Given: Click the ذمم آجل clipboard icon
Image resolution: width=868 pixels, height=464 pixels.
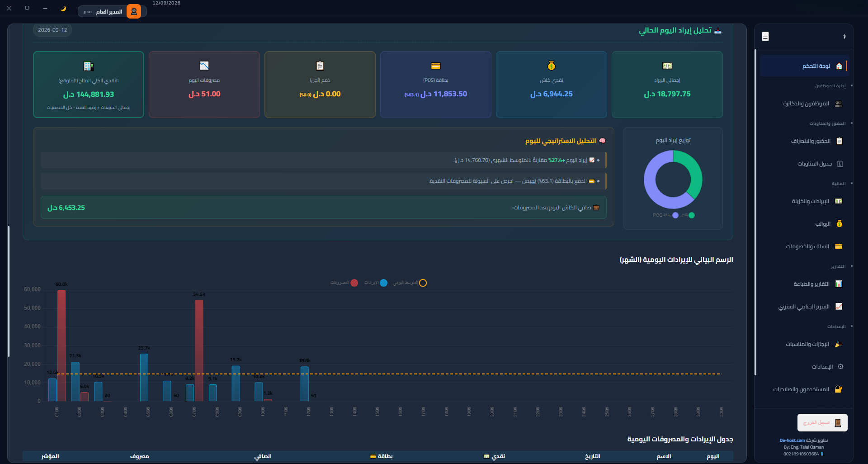Looking at the screenshot, I should (320, 66).
